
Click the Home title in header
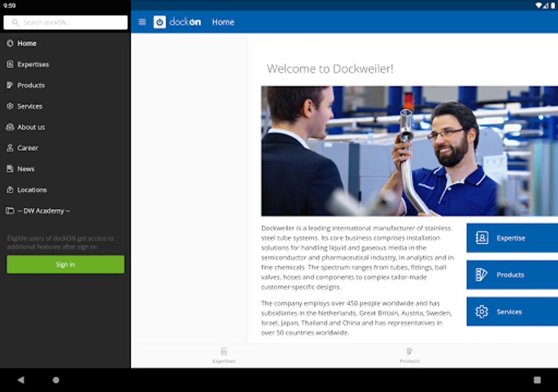coord(223,22)
